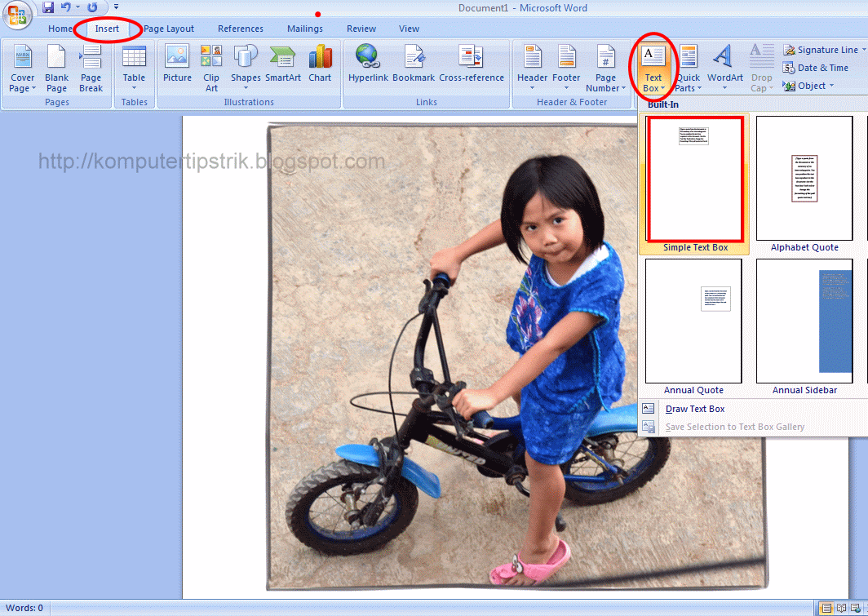This screenshot has width=868, height=616.
Task: Open the Page Layout tab
Action: coord(168,29)
